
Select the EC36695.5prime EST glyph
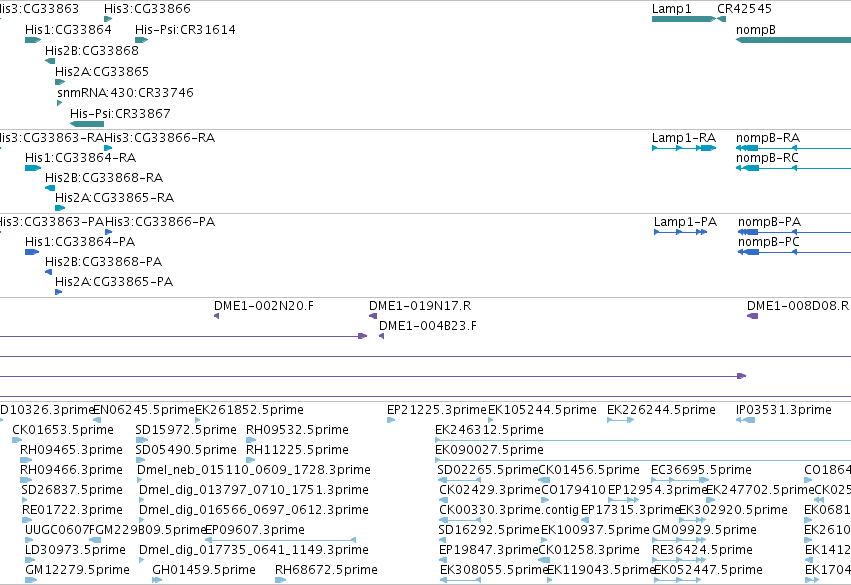[680, 480]
